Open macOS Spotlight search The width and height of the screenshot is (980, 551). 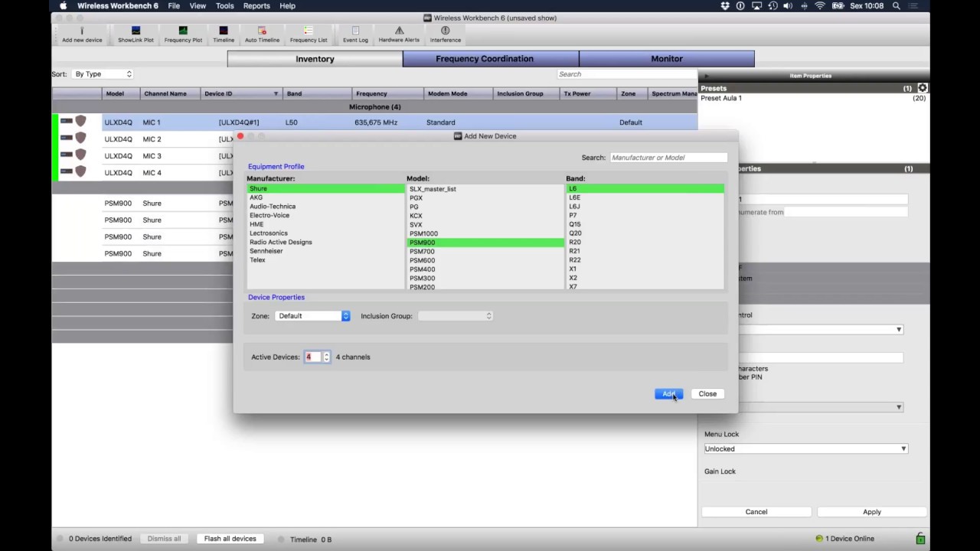click(x=897, y=6)
